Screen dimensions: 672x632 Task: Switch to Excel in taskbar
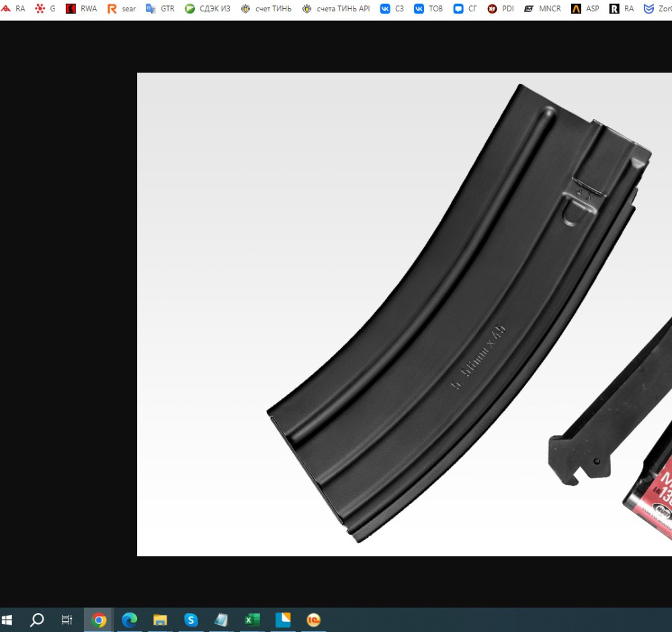point(252,620)
